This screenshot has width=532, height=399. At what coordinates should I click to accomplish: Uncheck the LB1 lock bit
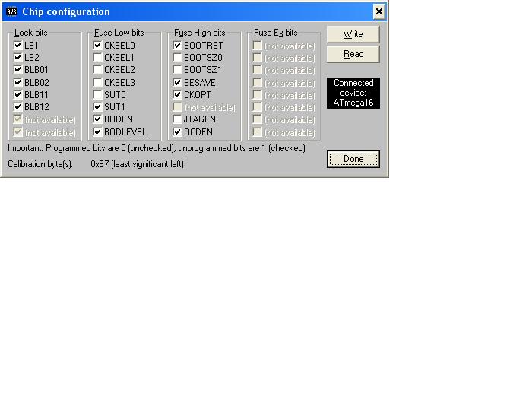17,45
